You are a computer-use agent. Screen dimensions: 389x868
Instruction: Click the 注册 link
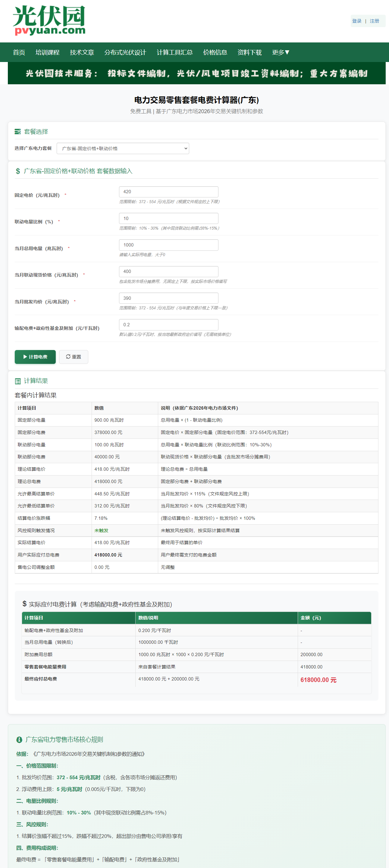point(374,21)
